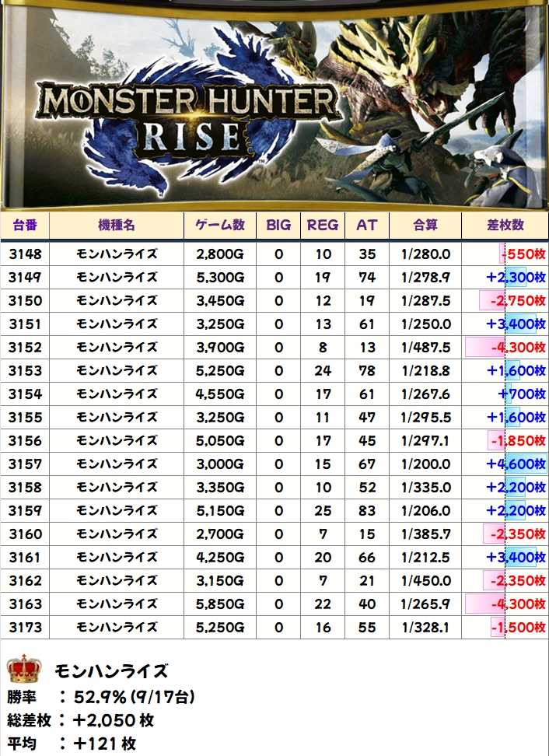Select the 合算 column header
Screen dimensions: 549x756
(425, 225)
